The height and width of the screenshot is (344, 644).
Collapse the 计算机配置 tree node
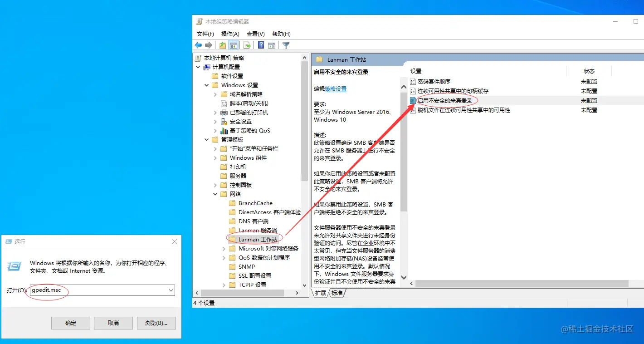coord(198,67)
